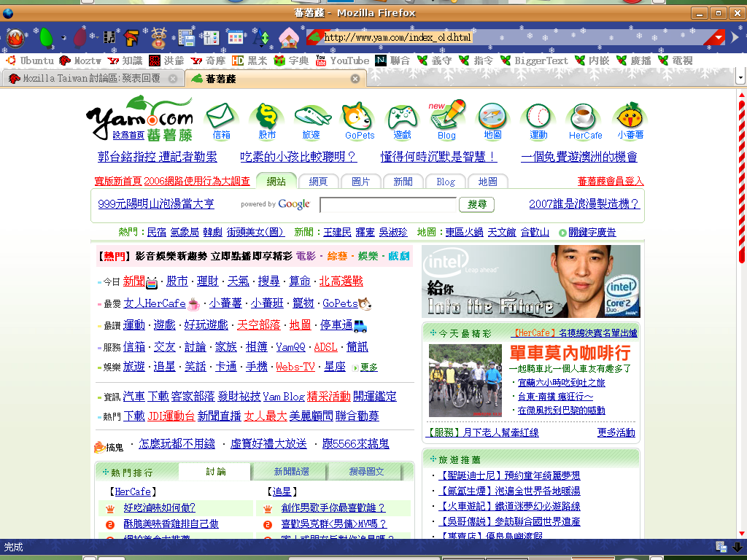Screen dimensions: 747x560
Task: Expand the URL bar history dropdown arrow
Action: 718,38
